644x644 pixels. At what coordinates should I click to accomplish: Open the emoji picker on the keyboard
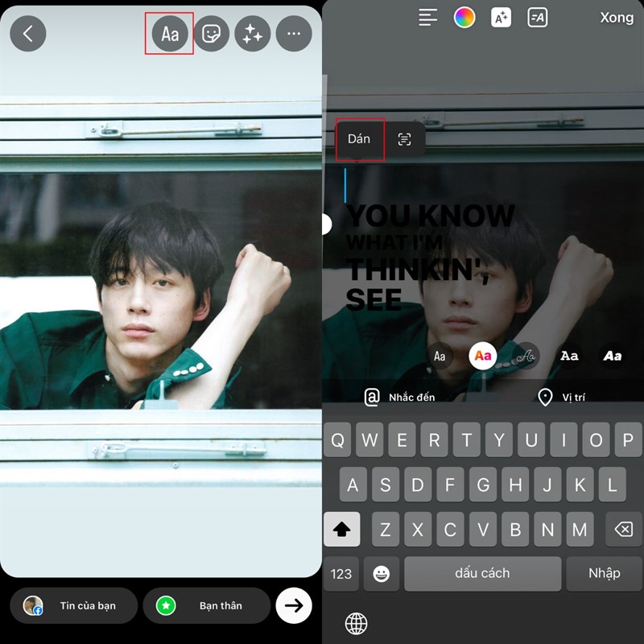(382, 574)
